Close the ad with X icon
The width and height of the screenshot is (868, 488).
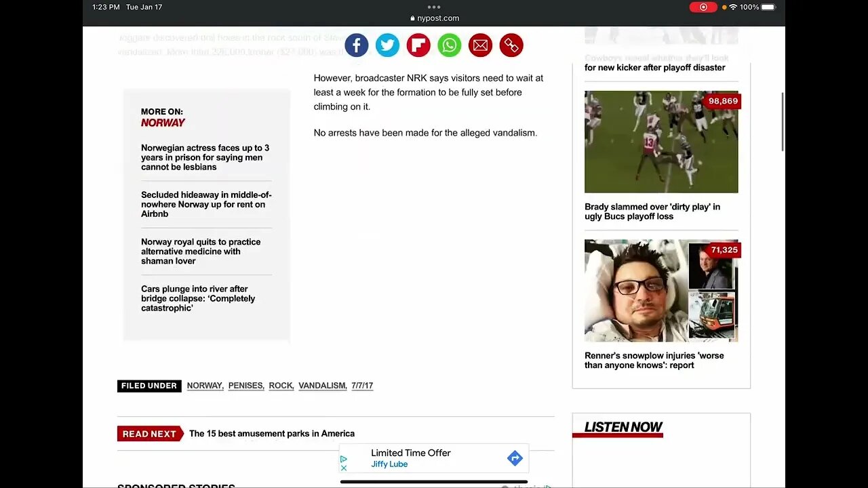pyautogui.click(x=344, y=468)
